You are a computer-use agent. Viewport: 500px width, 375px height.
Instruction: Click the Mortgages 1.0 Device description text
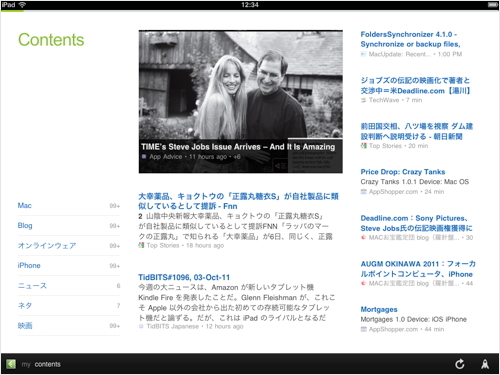413,319
